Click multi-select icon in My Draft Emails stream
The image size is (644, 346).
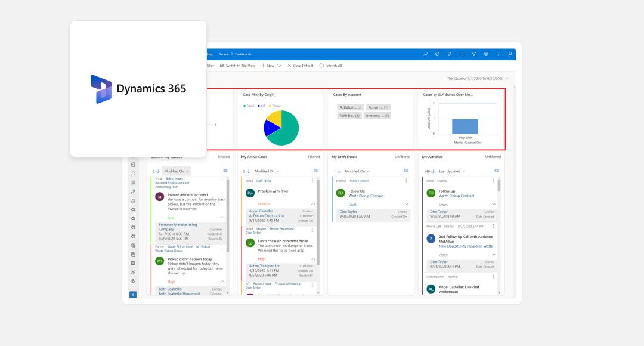coord(406,171)
